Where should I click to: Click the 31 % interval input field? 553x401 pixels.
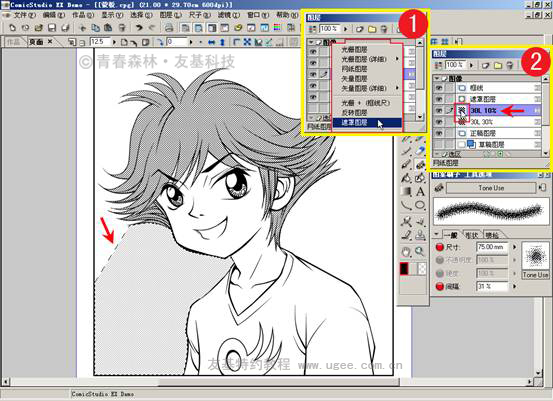click(492, 286)
